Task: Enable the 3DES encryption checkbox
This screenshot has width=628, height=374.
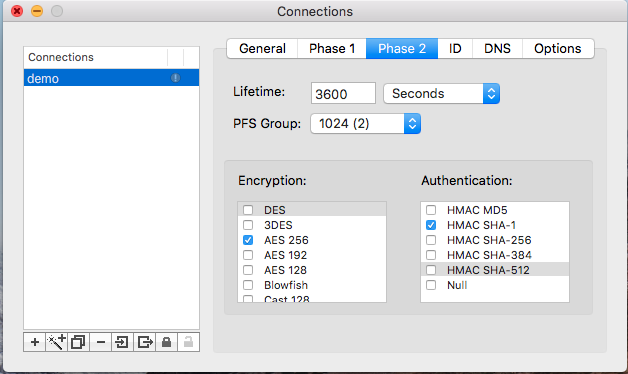Action: [248, 225]
